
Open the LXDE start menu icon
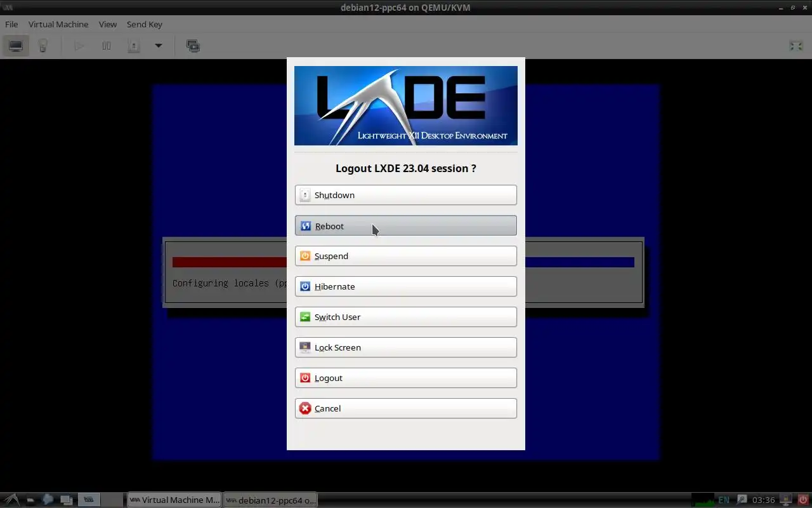point(12,500)
